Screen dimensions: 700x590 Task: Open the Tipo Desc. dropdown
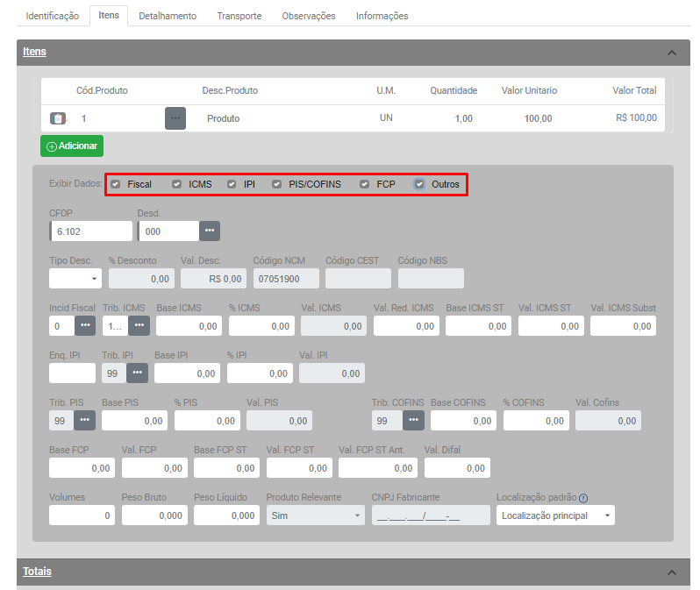(75, 279)
